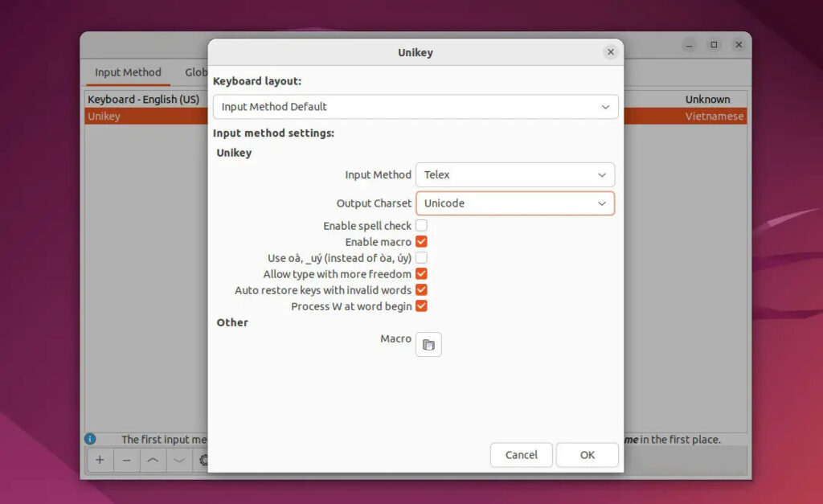
Task: Click the add input method plus icon
Action: [x=100, y=460]
